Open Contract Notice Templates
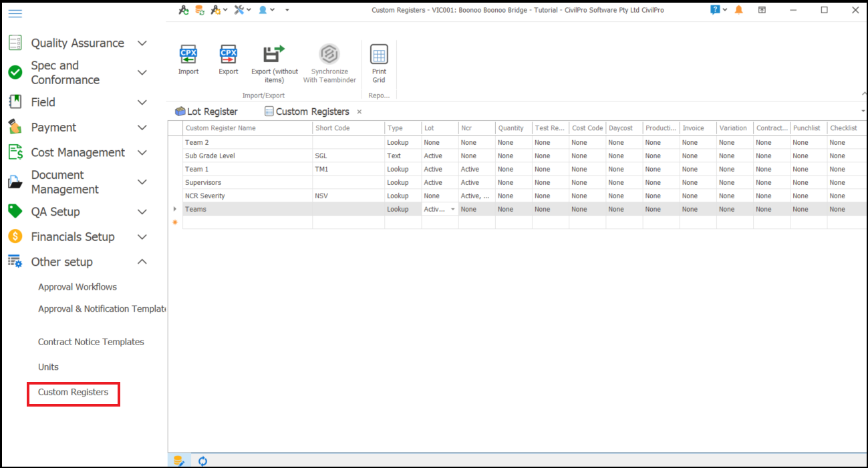 [91, 342]
